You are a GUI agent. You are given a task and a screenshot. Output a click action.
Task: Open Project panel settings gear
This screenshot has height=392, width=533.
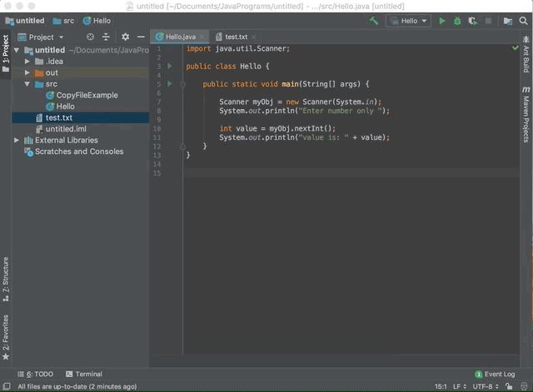coord(126,37)
